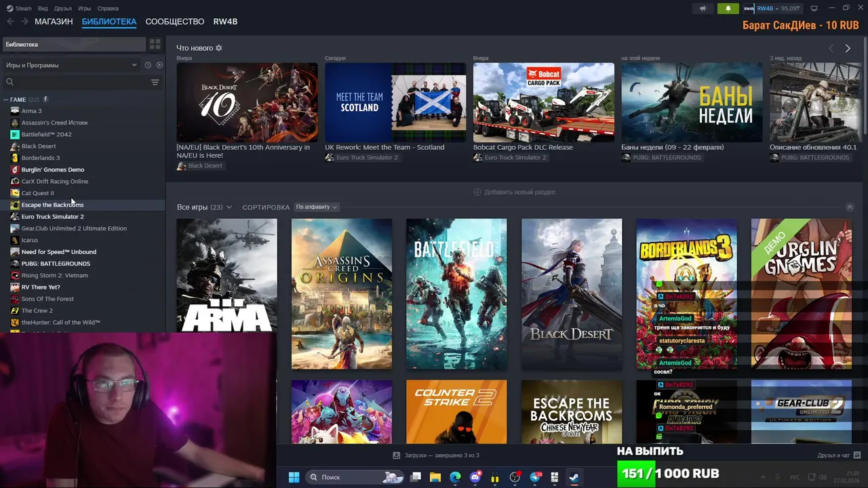Collapse the GAME category
This screenshot has width=868, height=488.
coord(7,100)
